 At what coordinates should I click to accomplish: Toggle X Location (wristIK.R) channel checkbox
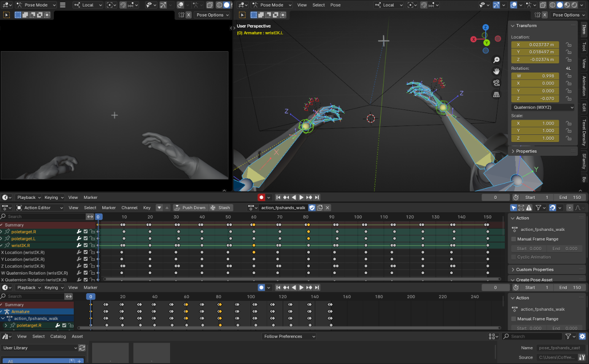click(85, 253)
